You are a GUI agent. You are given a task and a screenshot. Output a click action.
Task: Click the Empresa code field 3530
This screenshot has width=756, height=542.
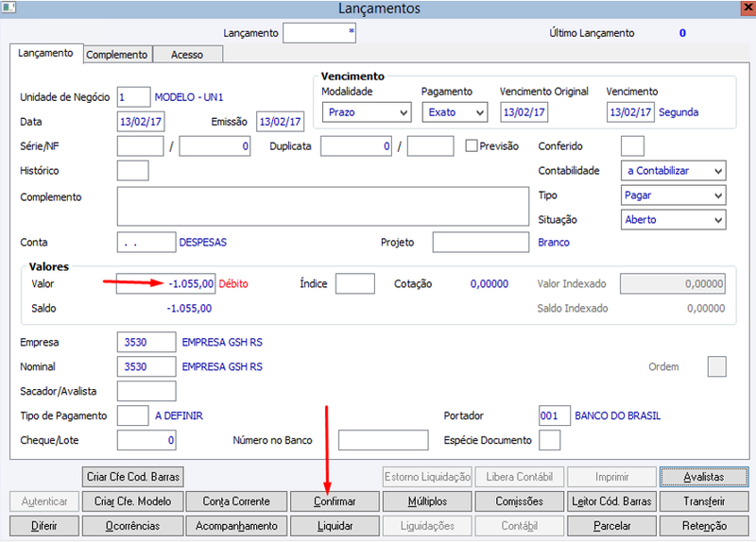click(x=146, y=342)
